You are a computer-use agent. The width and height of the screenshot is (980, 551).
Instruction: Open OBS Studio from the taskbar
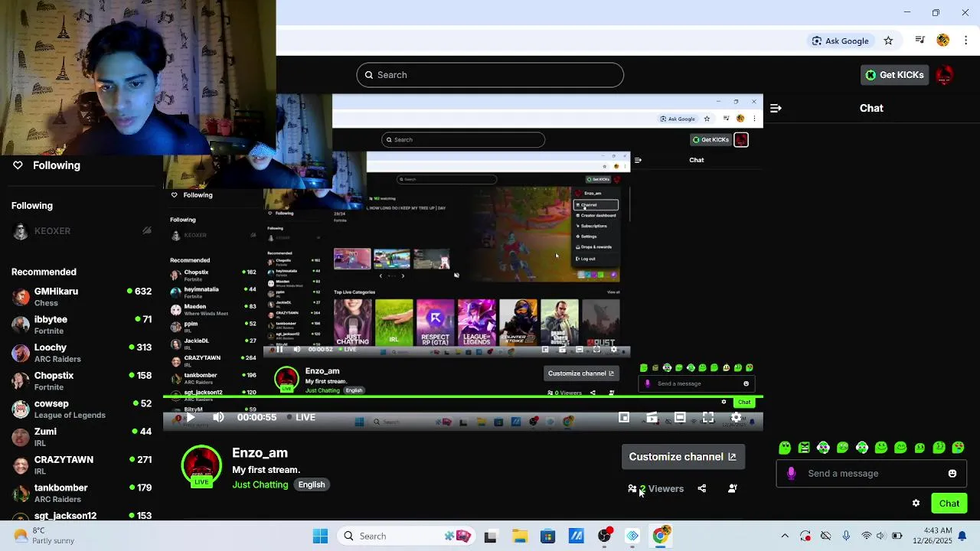(605, 536)
